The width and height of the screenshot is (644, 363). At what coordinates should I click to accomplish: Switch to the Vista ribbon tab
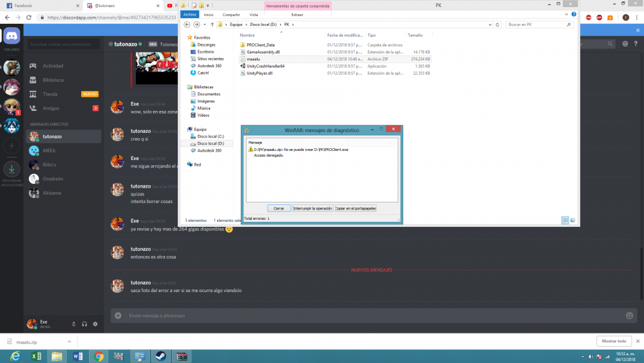point(254,14)
